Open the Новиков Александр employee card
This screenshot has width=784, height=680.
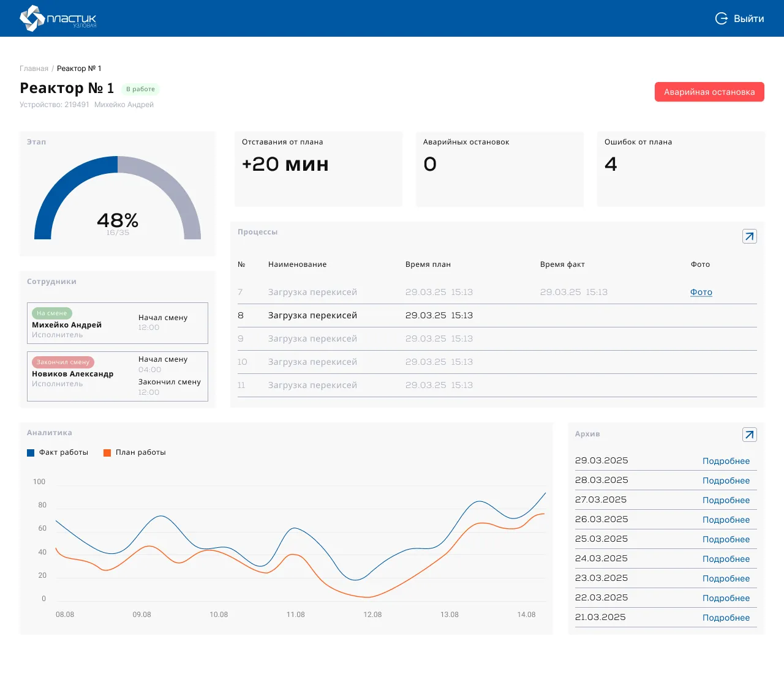[x=117, y=376]
